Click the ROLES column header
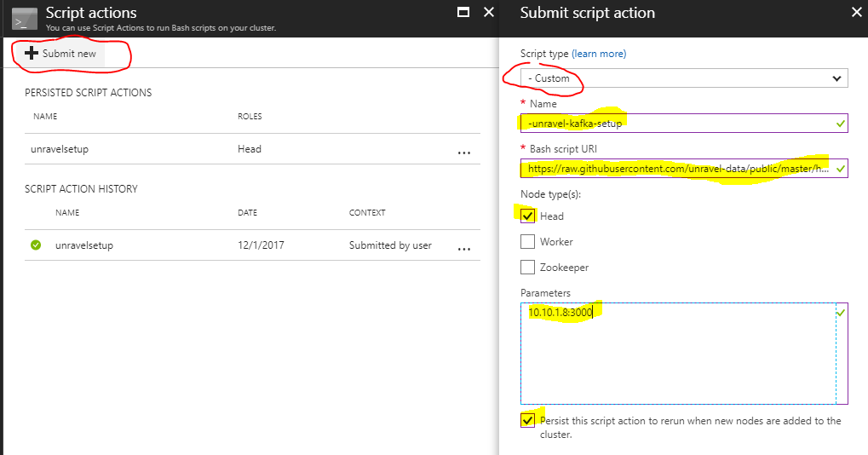 click(250, 116)
